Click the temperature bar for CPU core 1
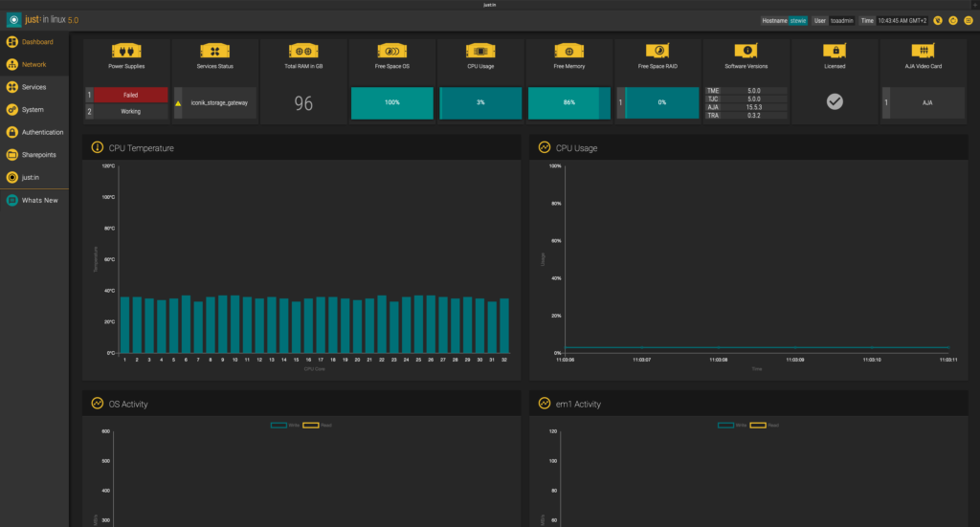980x527 pixels. coord(125,324)
